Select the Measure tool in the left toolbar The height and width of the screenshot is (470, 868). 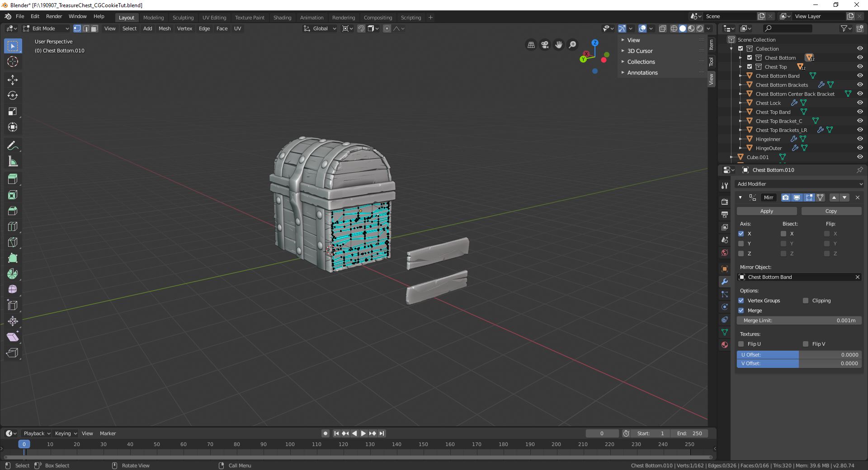[13, 161]
